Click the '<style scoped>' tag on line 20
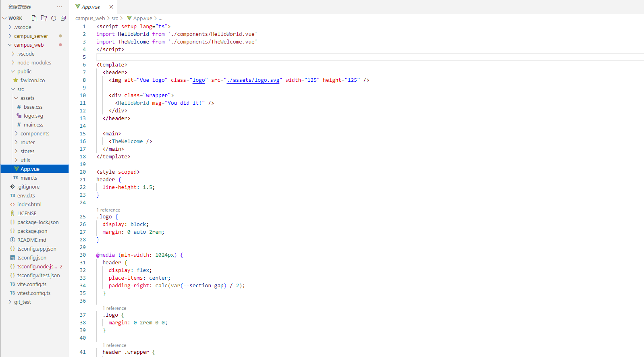644x357 pixels. coord(118,172)
